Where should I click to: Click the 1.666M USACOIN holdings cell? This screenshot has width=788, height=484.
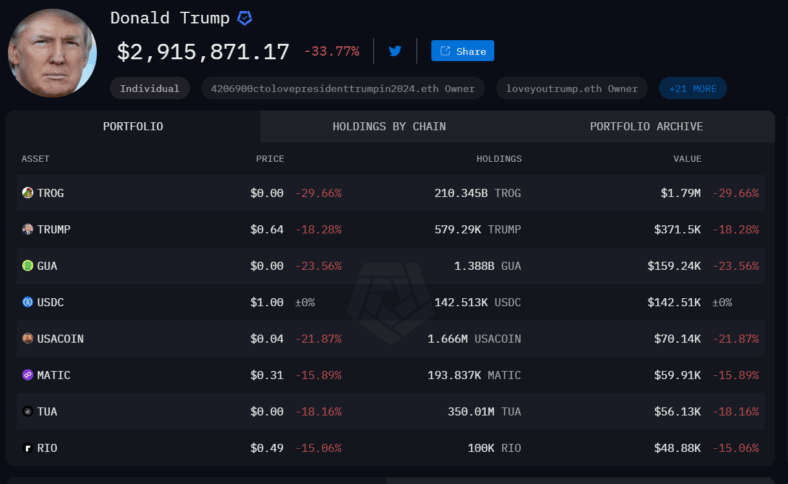click(x=474, y=339)
